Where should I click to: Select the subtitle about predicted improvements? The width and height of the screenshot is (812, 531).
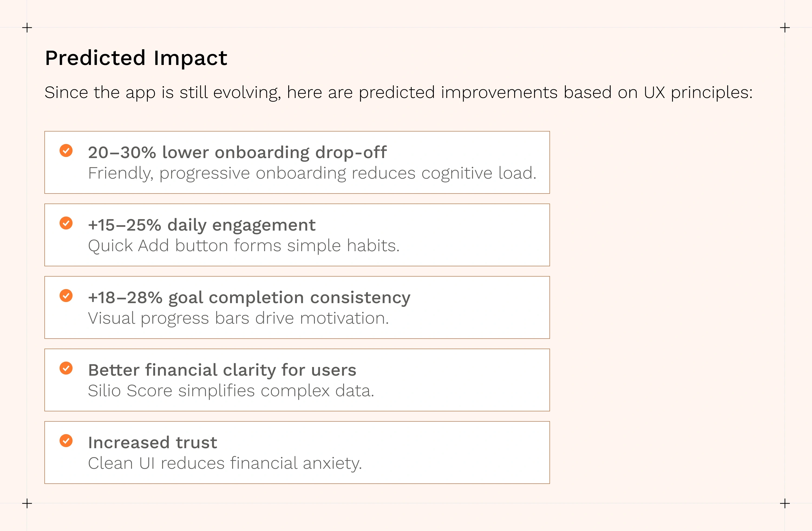click(398, 93)
